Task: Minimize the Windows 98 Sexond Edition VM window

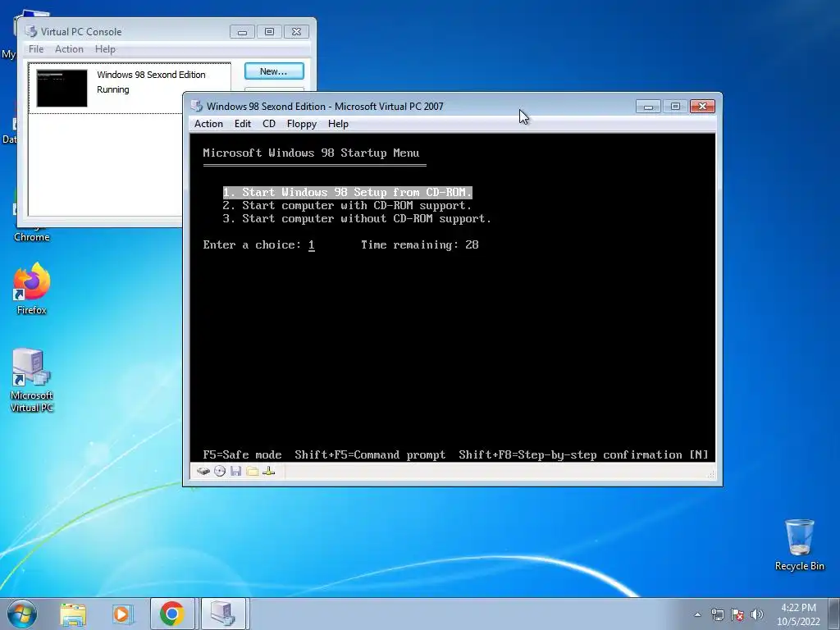Action: (x=648, y=107)
